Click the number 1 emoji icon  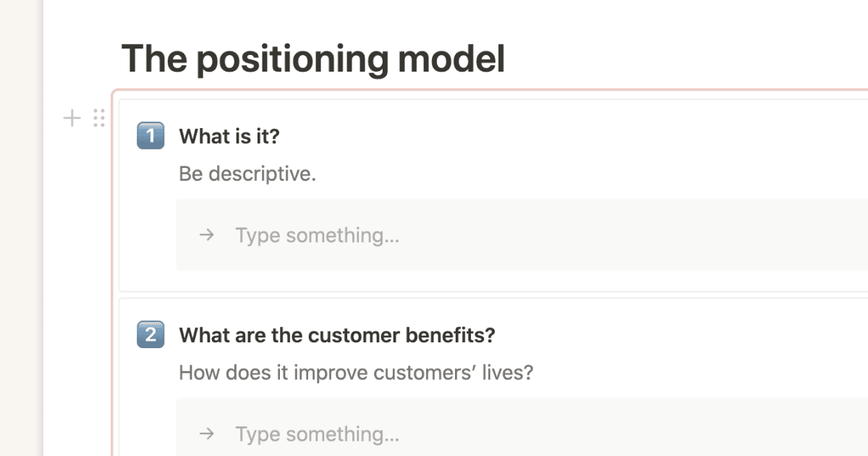pyautogui.click(x=150, y=136)
